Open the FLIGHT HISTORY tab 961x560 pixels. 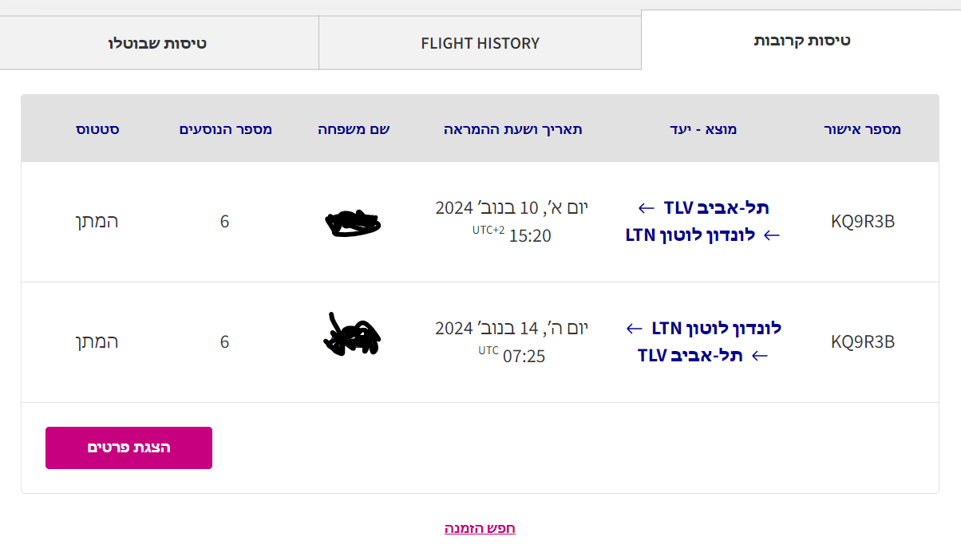[480, 43]
